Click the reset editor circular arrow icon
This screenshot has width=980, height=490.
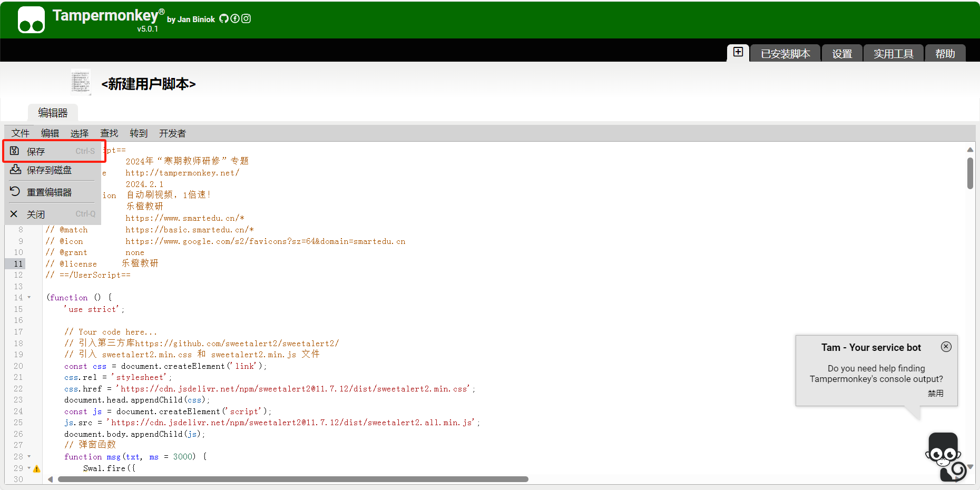point(15,192)
